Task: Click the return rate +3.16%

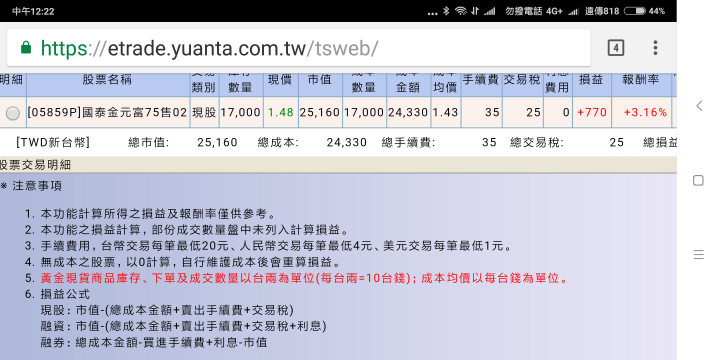Action: [645, 112]
